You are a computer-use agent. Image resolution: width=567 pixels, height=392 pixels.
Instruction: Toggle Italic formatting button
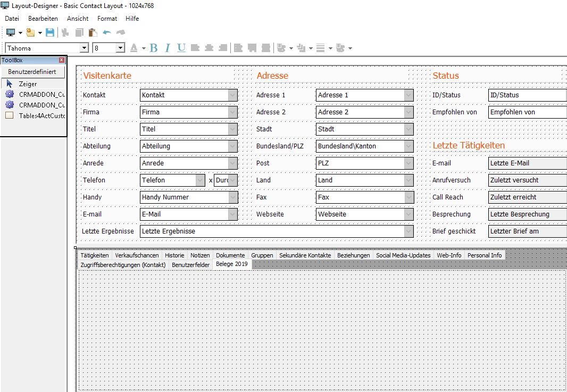(x=167, y=48)
